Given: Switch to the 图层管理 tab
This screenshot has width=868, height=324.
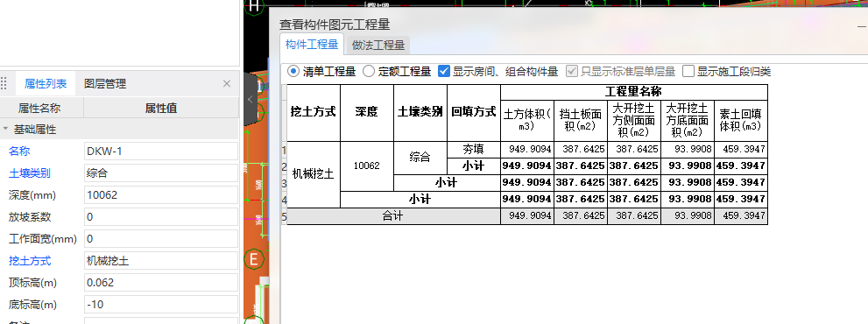Looking at the screenshot, I should pos(104,84).
